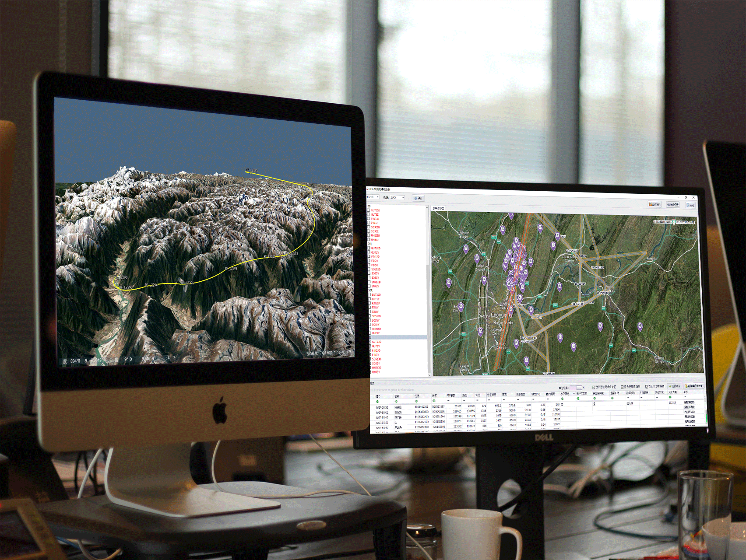Select the purple pin left of upper 21-GUT3Y label
This screenshot has height=560, width=746.
559,287
